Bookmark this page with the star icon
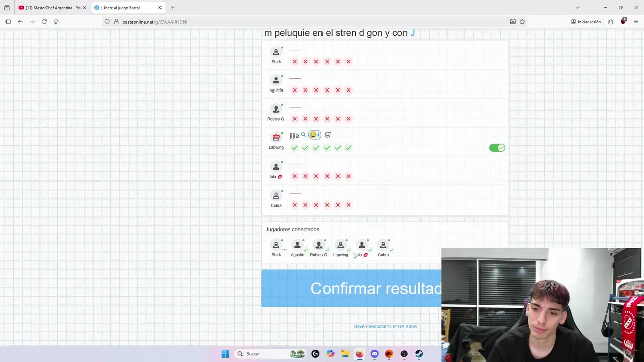This screenshot has width=644, height=362. click(x=522, y=22)
